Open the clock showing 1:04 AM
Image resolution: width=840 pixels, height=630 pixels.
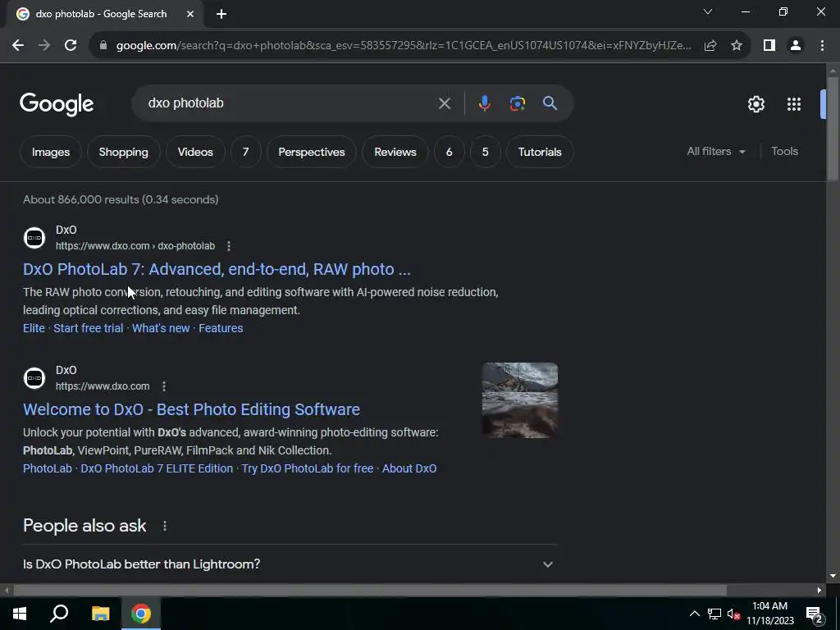click(x=769, y=614)
